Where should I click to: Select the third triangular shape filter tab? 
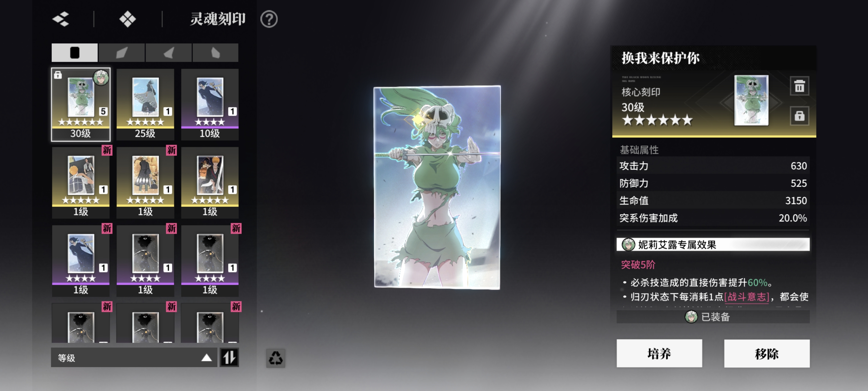pos(168,53)
